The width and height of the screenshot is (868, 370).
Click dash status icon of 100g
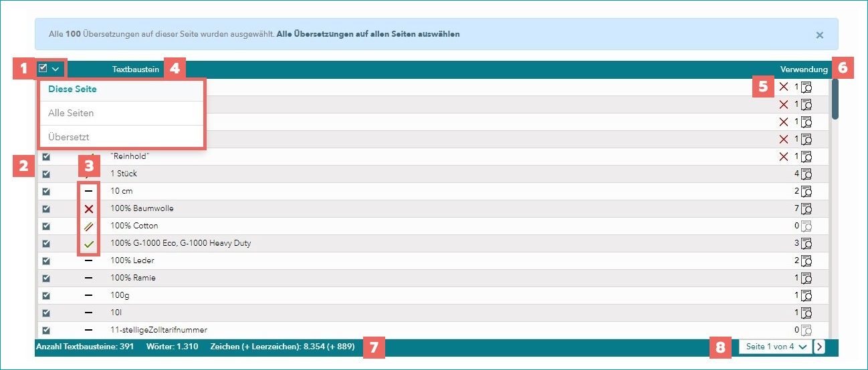pyautogui.click(x=89, y=295)
